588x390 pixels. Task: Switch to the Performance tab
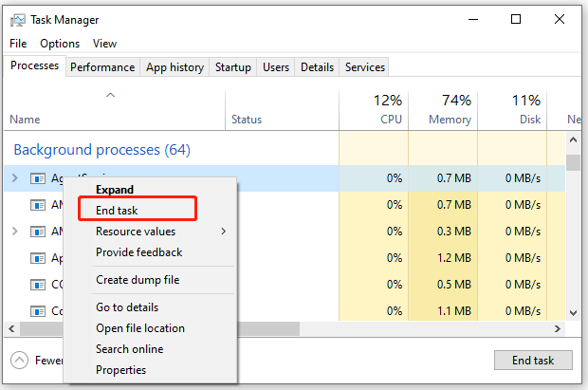[x=102, y=67]
